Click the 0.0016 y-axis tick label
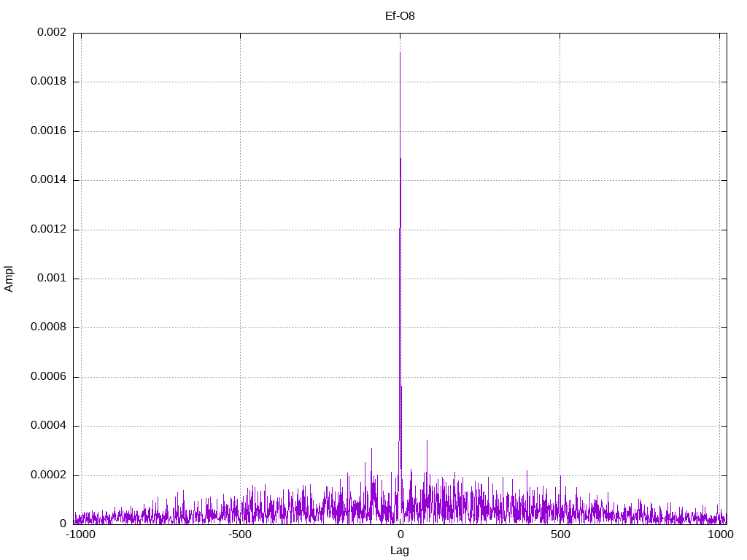The height and width of the screenshot is (560, 747). click(x=48, y=131)
